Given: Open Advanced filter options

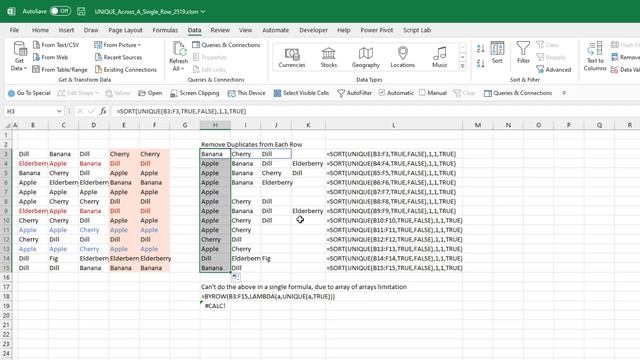Looking at the screenshot, I should (554, 70).
